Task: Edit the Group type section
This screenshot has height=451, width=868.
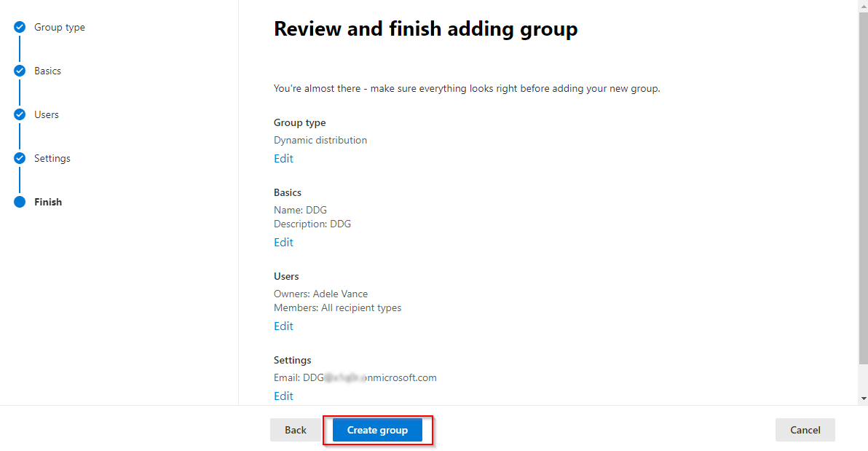Action: click(x=283, y=159)
